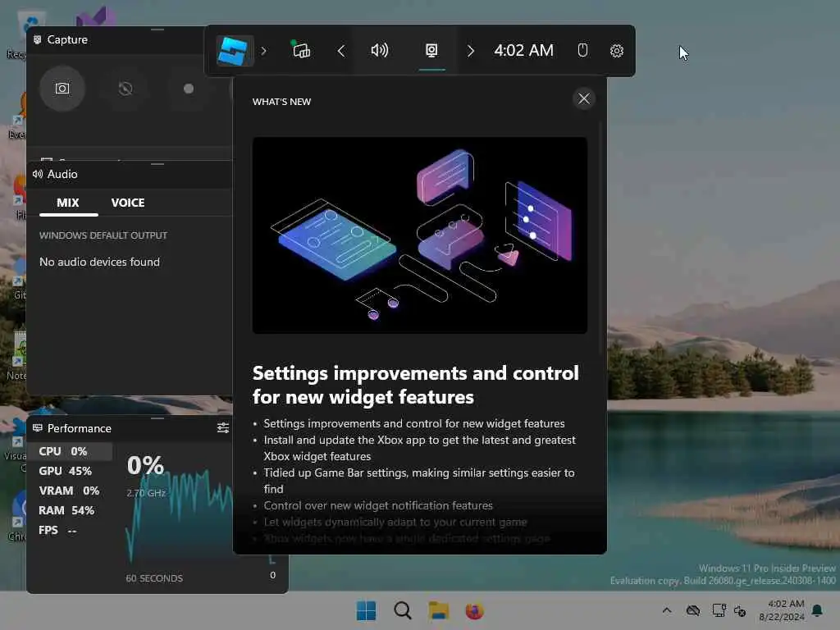This screenshot has height=630, width=840.
Task: Click the network display tray icon
Action: tap(719, 610)
